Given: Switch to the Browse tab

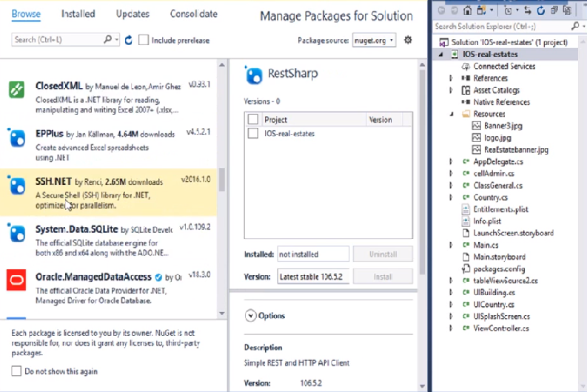Looking at the screenshot, I should [26, 14].
